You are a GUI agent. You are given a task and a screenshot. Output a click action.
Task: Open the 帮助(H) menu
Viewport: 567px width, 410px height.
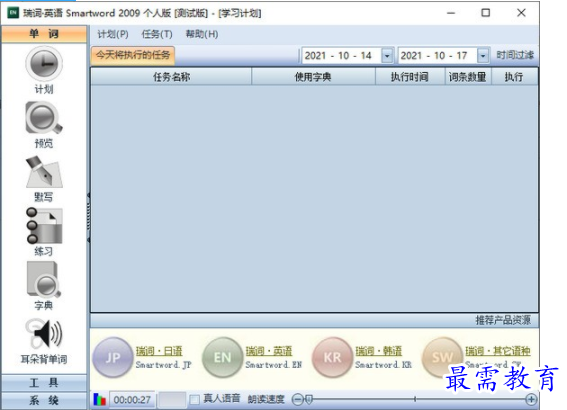[202, 34]
